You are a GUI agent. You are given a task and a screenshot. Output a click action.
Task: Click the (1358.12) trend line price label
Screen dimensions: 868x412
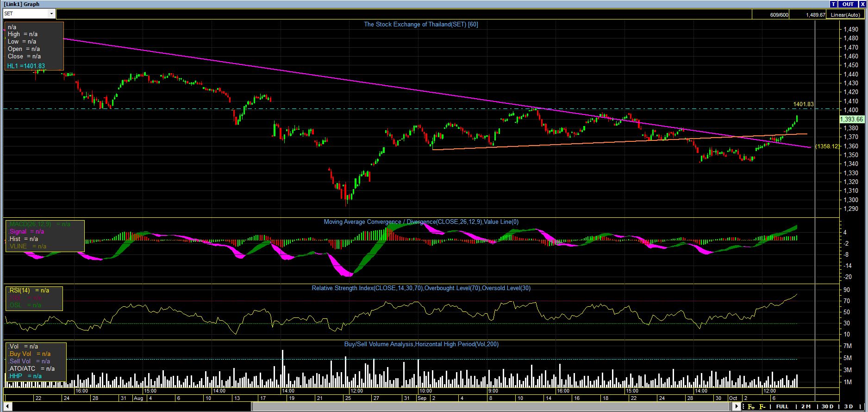827,146
